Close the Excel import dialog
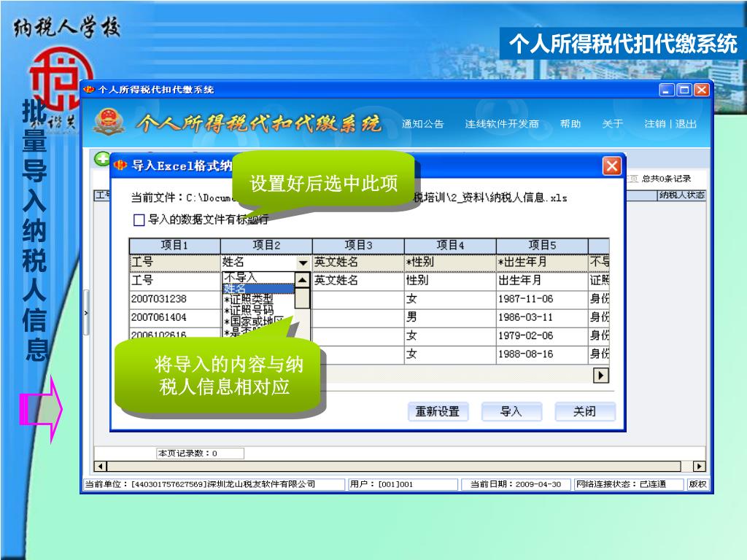 [612, 166]
